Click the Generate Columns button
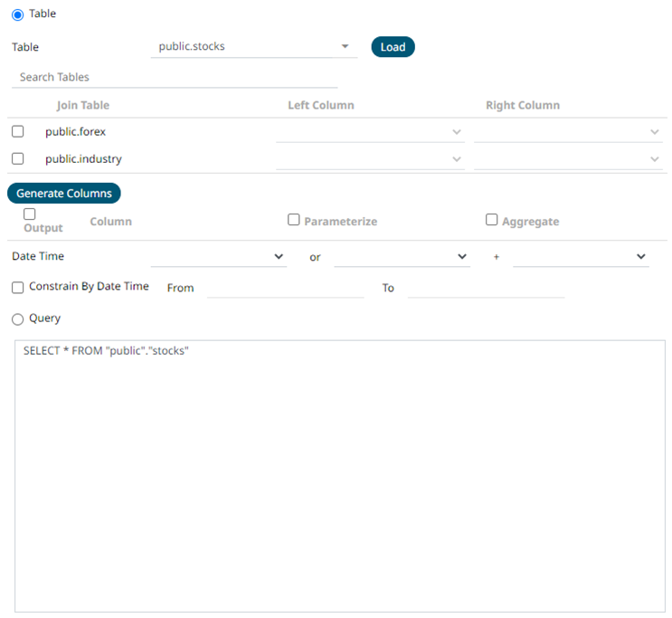Viewport: 672px width, 618px height. pyautogui.click(x=64, y=193)
